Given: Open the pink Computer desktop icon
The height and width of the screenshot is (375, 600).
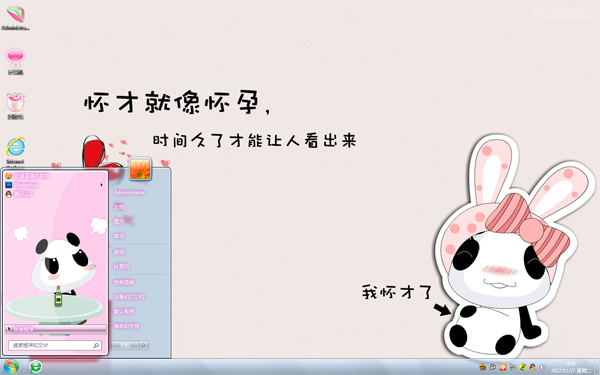Looking at the screenshot, I should [x=15, y=61].
